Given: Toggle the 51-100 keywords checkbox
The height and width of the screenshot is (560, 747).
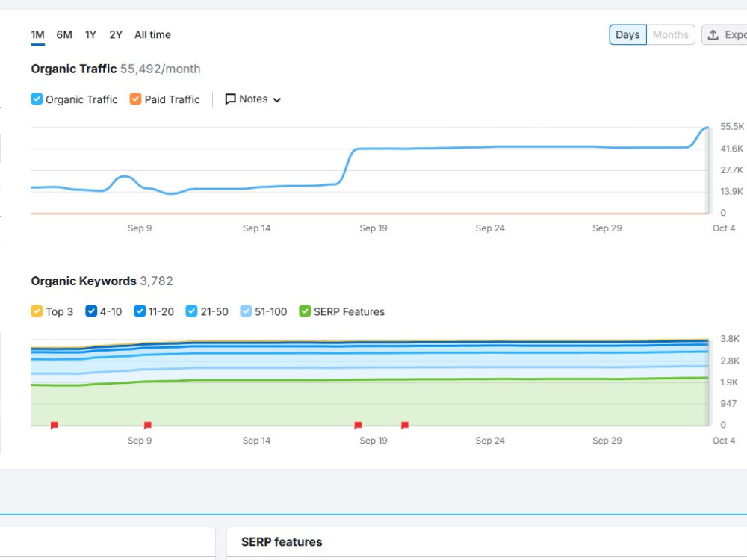Looking at the screenshot, I should (x=246, y=311).
